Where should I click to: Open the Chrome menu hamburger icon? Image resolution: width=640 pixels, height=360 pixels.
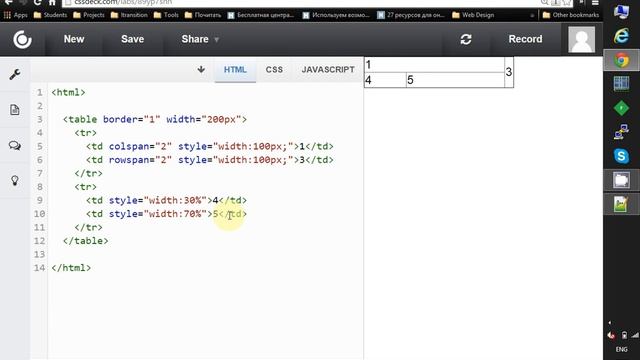tap(595, 2)
